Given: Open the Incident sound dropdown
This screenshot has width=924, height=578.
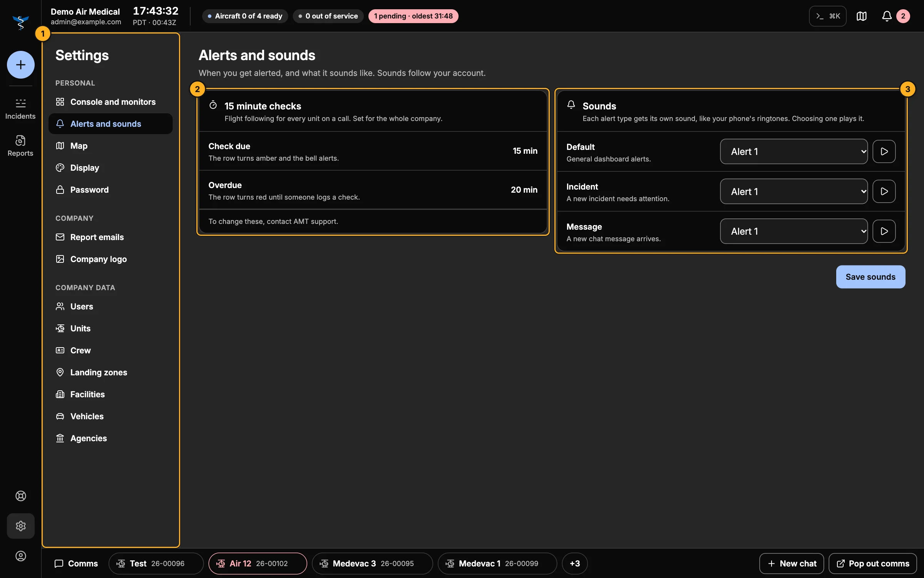Looking at the screenshot, I should (794, 192).
